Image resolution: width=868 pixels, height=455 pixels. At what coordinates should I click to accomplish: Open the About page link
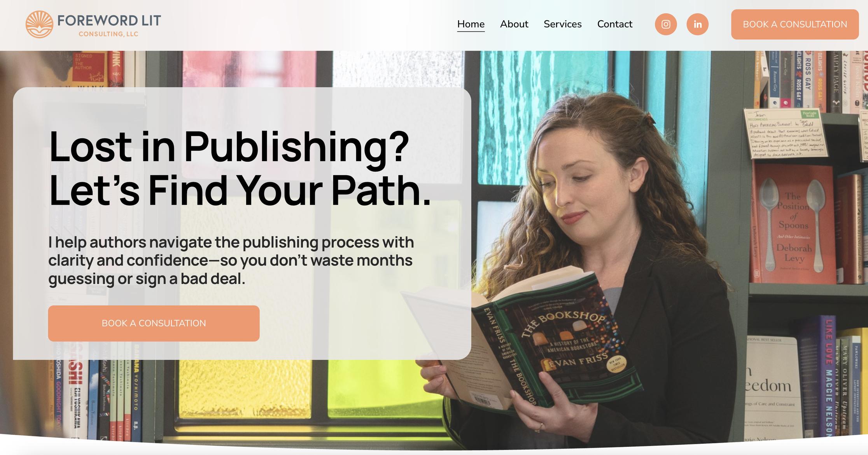514,24
